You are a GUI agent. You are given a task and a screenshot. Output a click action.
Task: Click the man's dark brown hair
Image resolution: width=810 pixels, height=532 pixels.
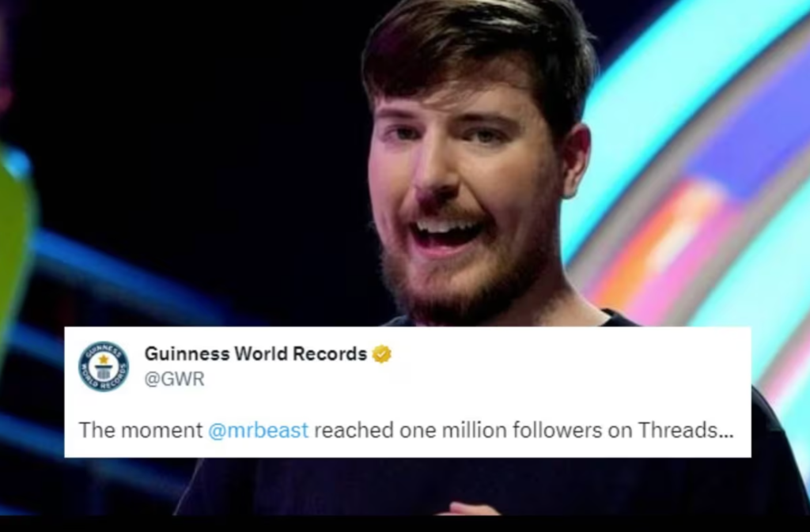475,47
